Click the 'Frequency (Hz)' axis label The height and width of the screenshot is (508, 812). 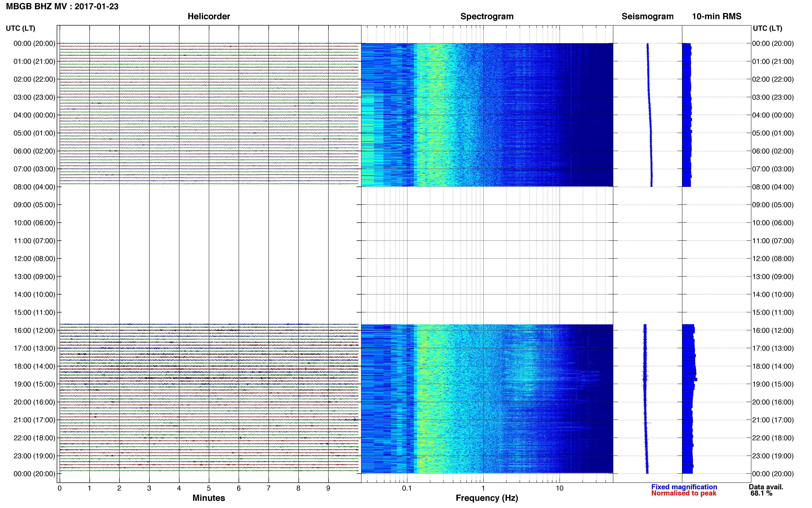[x=487, y=498]
